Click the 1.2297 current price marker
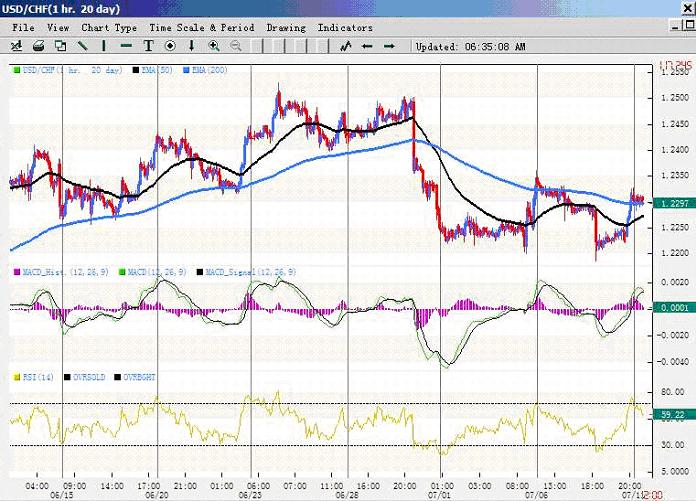696x501 pixels. tap(672, 203)
